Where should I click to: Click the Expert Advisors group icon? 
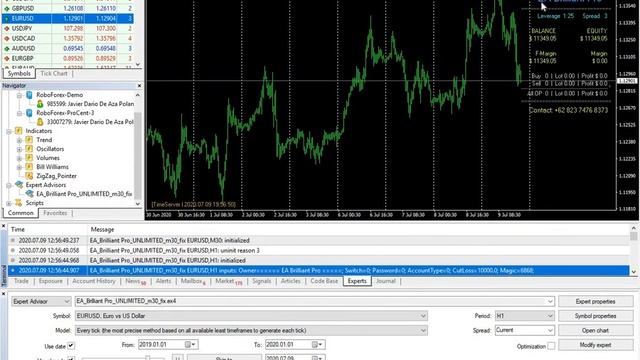click(19, 184)
